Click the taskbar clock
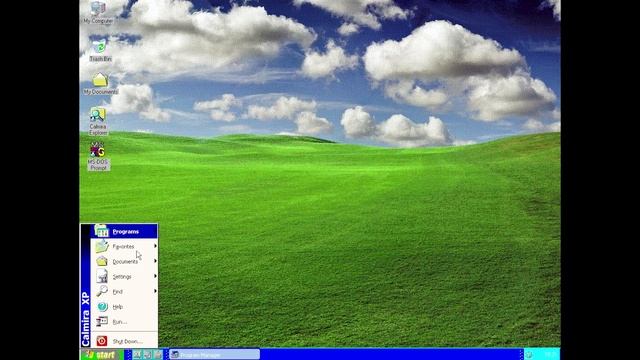The width and height of the screenshot is (640, 360). pyautogui.click(x=550, y=354)
